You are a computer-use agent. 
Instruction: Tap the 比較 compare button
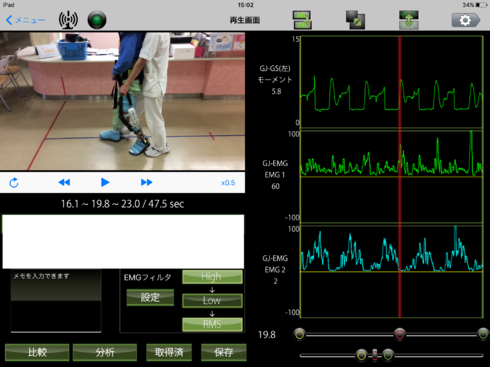click(x=37, y=352)
